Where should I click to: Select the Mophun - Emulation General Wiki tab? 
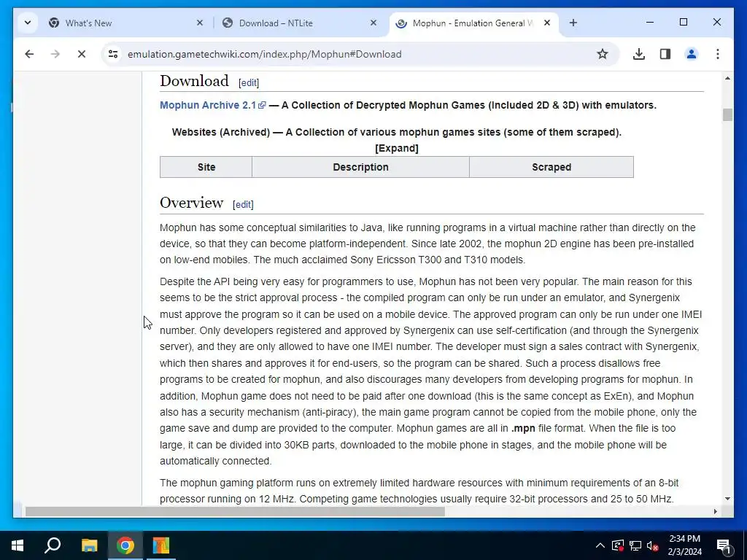point(473,23)
